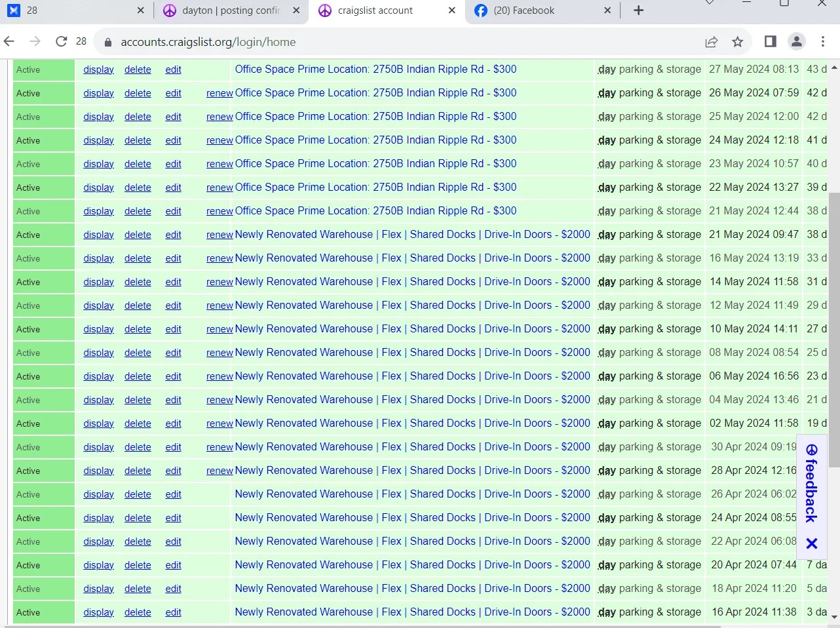Screen dimensions: 840x628
Task: Edit the posting dated 23 May 2024
Action: (x=173, y=164)
